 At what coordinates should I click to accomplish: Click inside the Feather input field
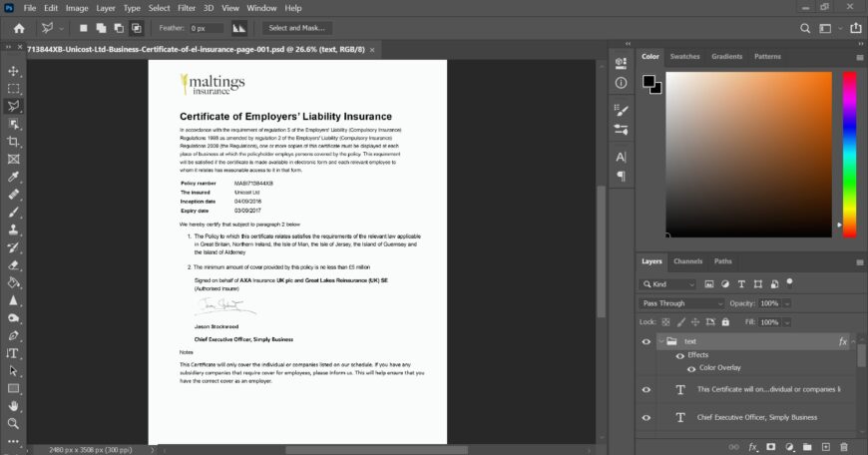tap(207, 28)
